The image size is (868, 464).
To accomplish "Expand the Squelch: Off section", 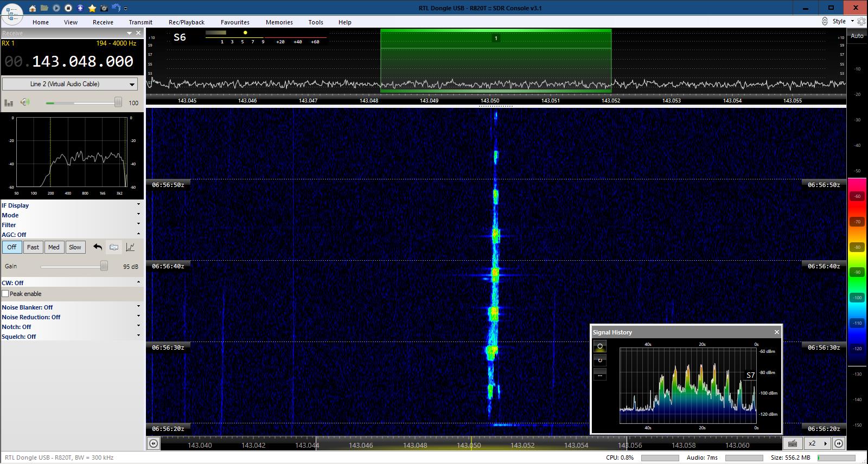I will tap(72, 337).
